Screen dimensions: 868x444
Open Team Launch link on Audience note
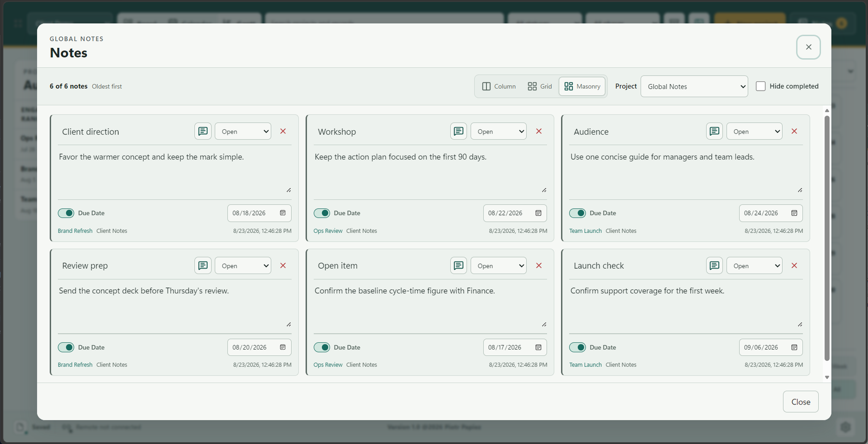tap(585, 231)
